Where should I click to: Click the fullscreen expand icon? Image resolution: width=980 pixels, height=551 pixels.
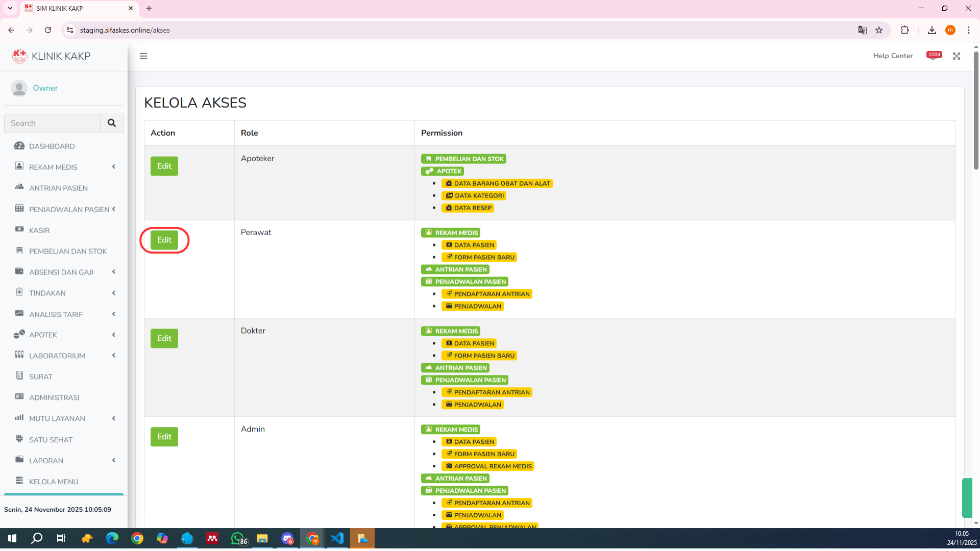957,56
